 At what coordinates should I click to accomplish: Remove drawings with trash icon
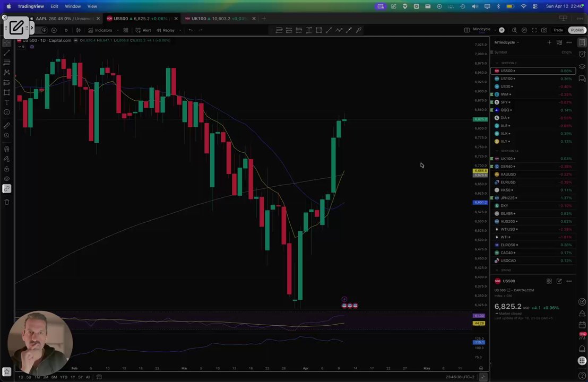(7, 202)
